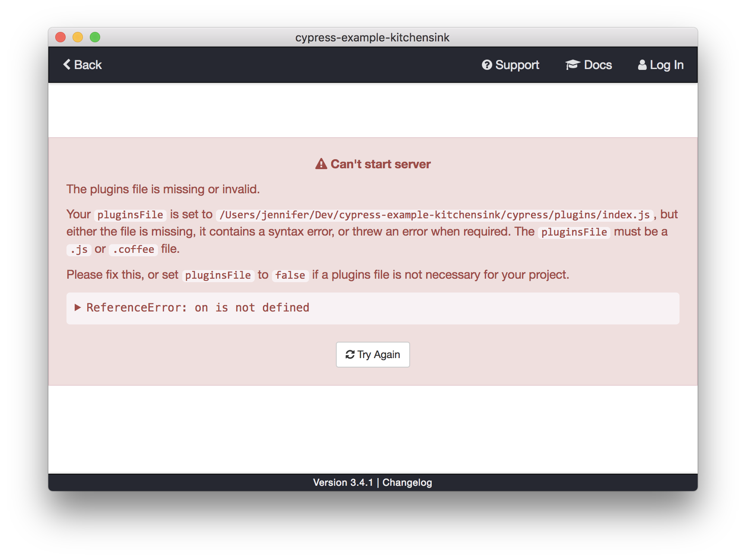The height and width of the screenshot is (560, 746).
Task: Open the Changelog link
Action: (407, 482)
